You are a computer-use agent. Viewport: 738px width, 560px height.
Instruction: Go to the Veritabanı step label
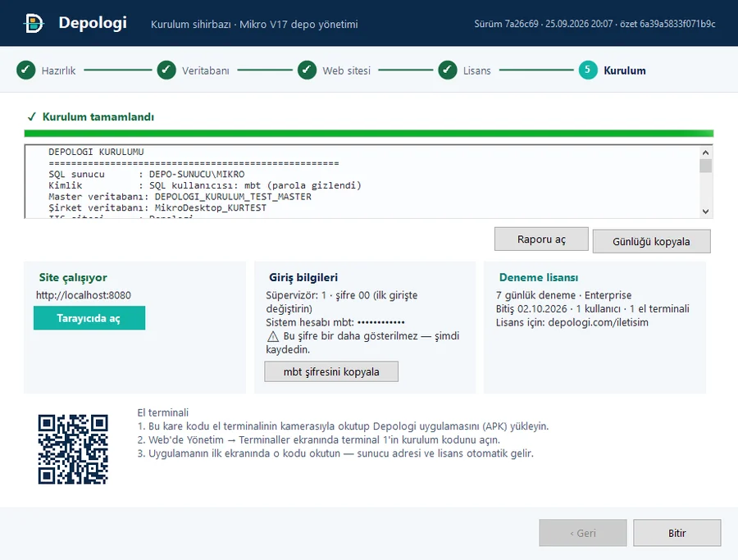point(206,71)
